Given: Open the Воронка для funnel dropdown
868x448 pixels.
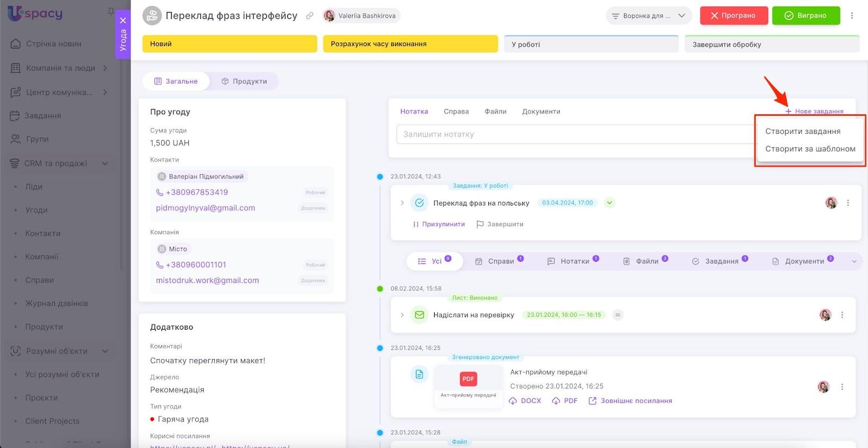Looking at the screenshot, I should pos(648,16).
